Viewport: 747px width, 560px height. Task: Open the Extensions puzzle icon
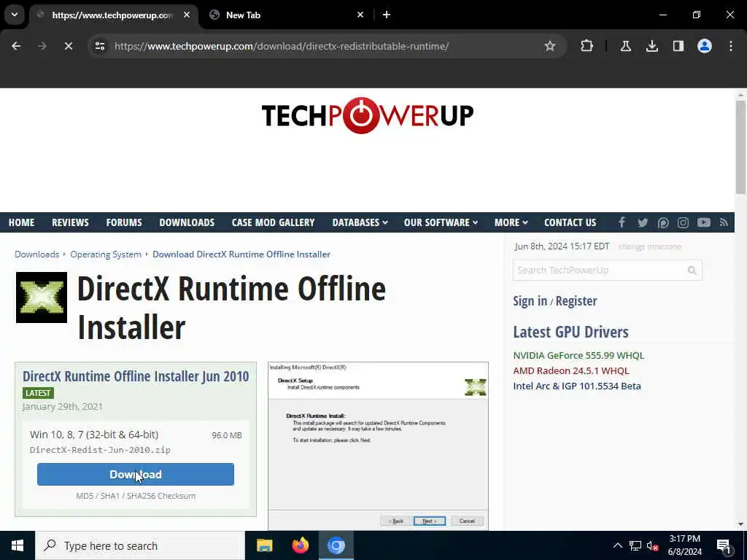click(587, 46)
